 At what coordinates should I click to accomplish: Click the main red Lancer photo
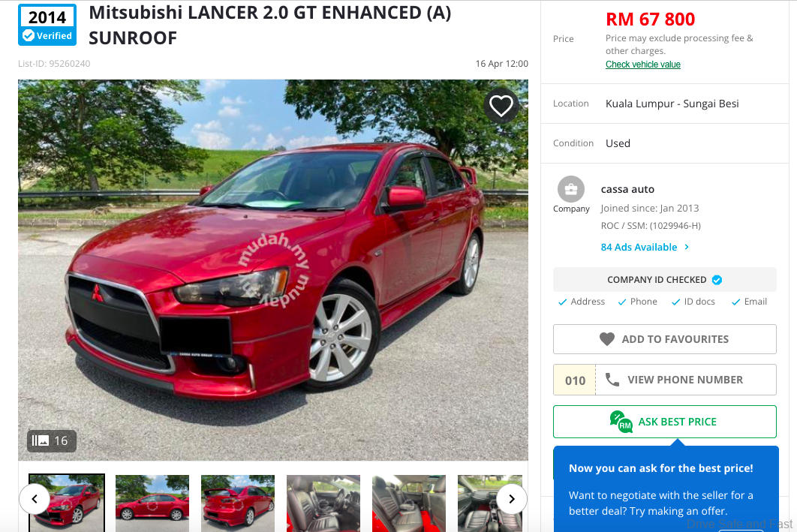click(273, 270)
